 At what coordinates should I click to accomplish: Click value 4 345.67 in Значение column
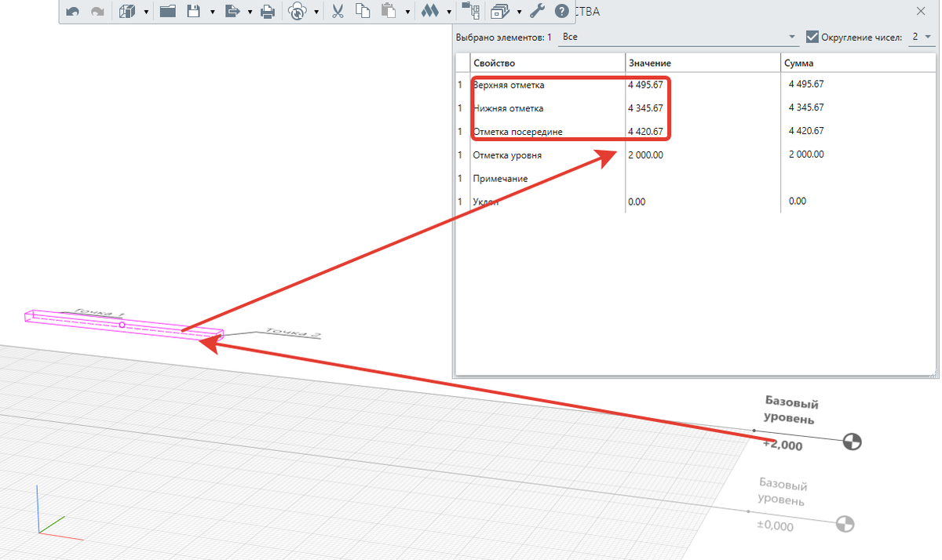pos(646,108)
